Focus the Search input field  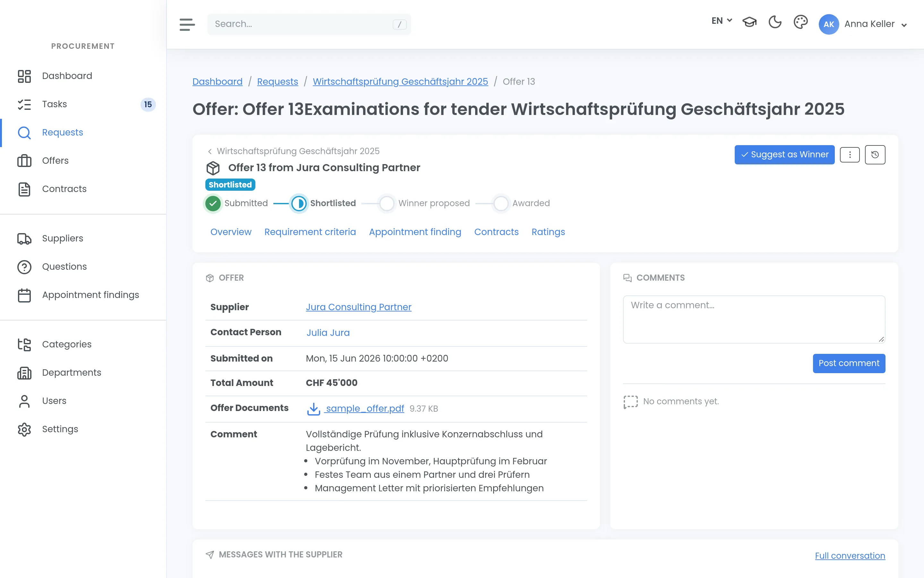pos(309,24)
